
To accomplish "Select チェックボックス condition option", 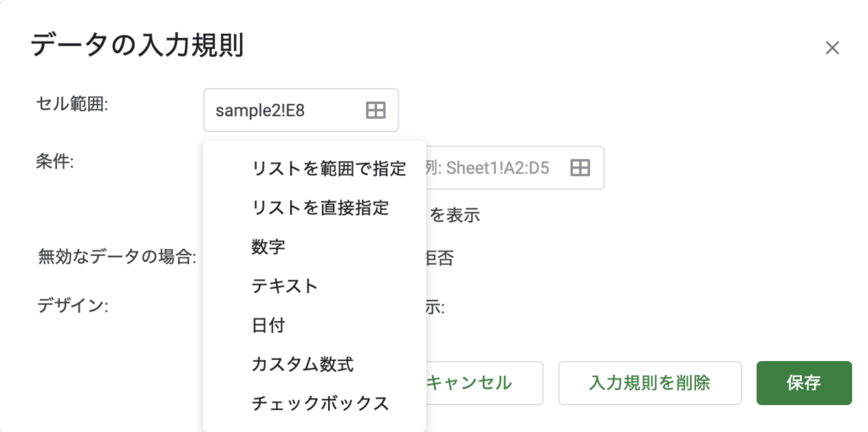I will (320, 403).
